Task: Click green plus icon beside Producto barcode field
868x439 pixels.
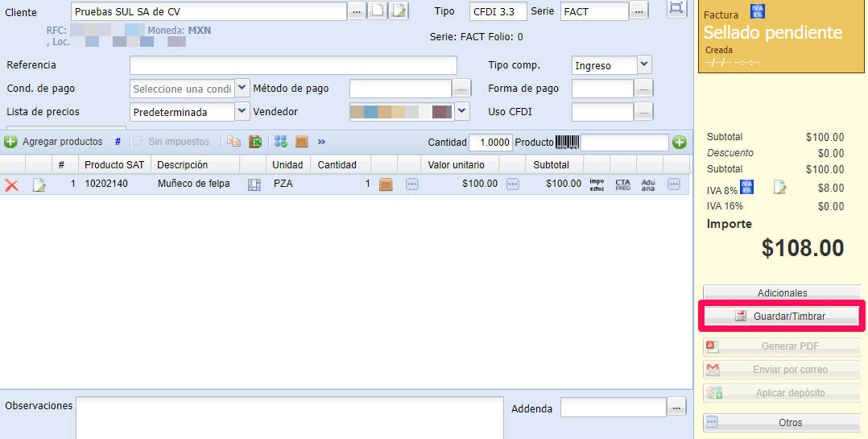Action: (x=680, y=143)
